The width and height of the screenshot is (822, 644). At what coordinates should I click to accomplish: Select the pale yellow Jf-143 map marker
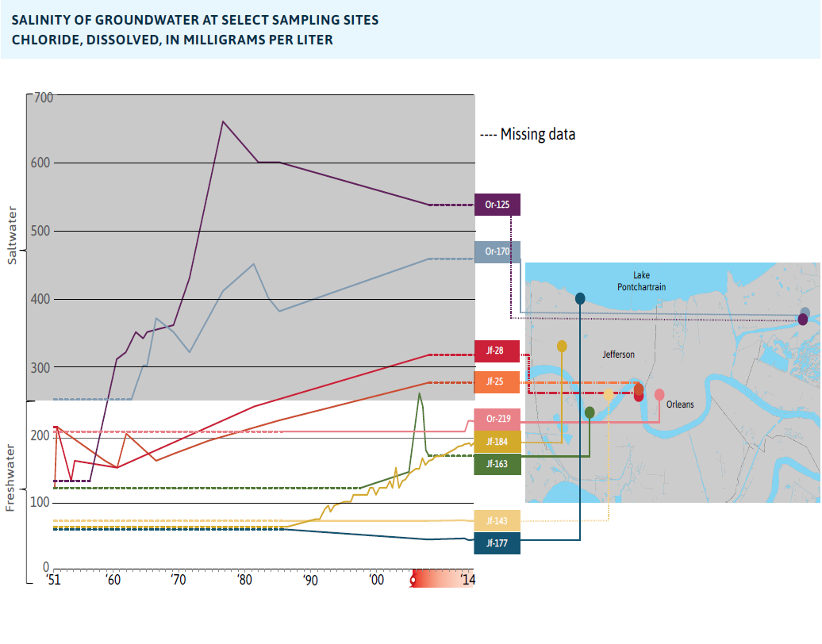pyautogui.click(x=609, y=394)
